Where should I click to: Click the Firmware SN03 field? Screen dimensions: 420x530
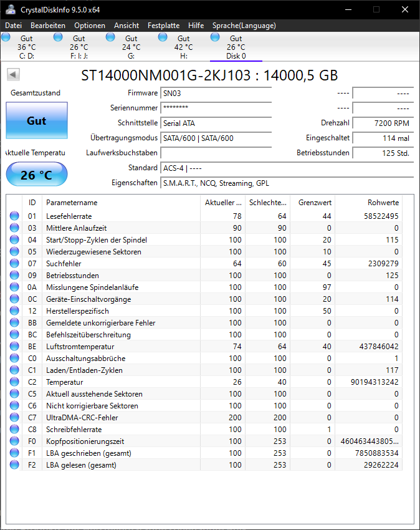[215, 93]
